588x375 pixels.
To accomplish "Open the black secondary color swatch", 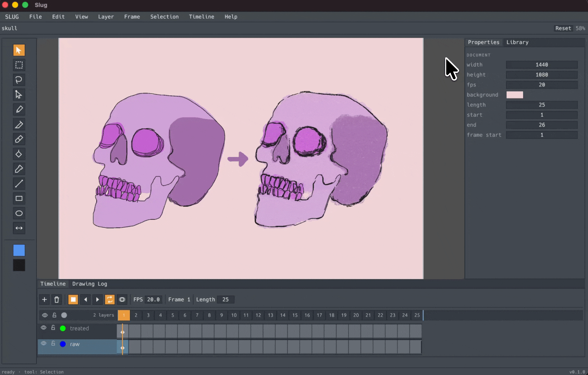I will click(x=19, y=265).
